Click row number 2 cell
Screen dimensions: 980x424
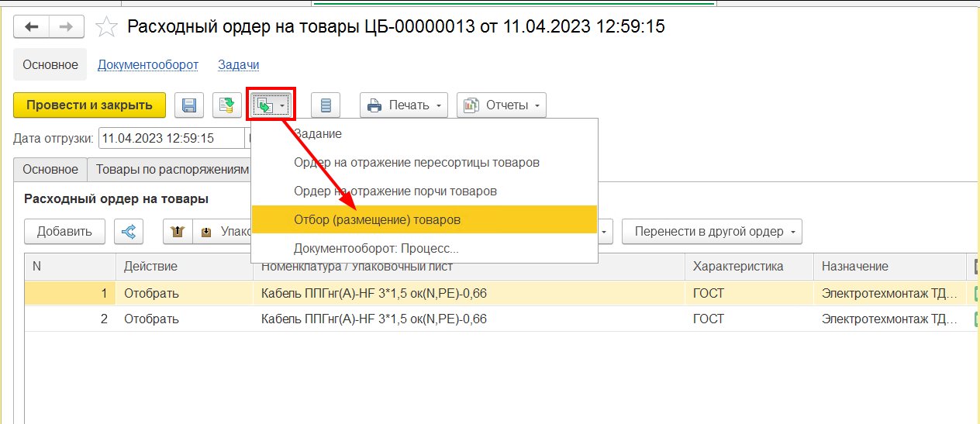point(70,319)
